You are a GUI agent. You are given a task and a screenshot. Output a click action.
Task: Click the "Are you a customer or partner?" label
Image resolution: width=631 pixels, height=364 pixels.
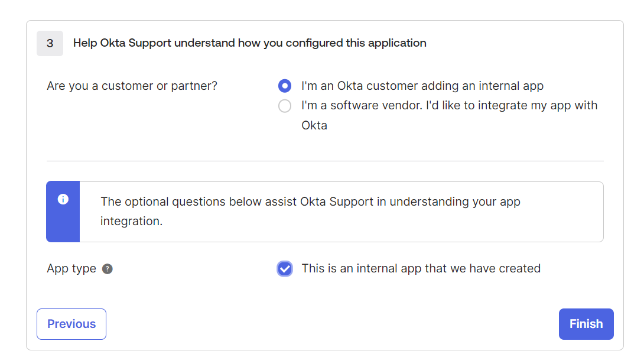pyautogui.click(x=132, y=86)
